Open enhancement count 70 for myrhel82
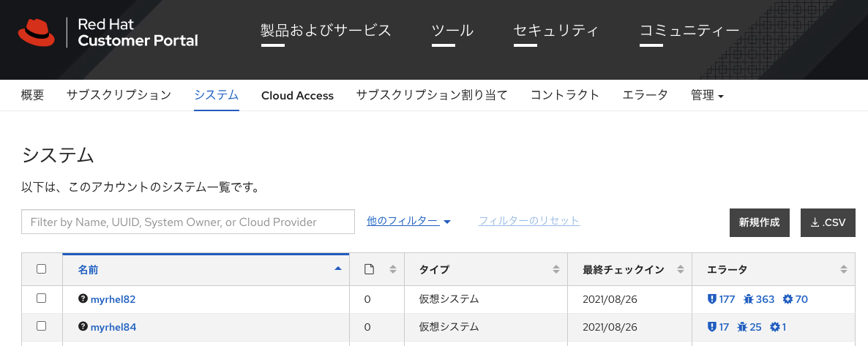Viewport: 868px width, 346px height. (x=796, y=299)
